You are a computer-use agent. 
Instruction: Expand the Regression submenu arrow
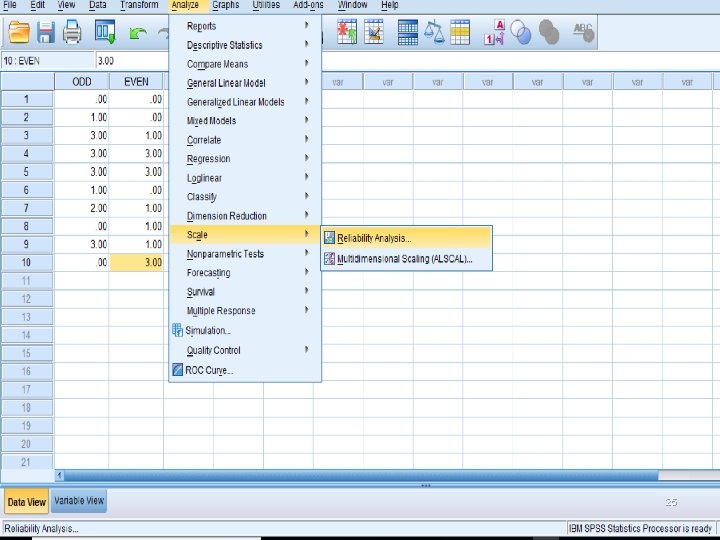click(306, 158)
